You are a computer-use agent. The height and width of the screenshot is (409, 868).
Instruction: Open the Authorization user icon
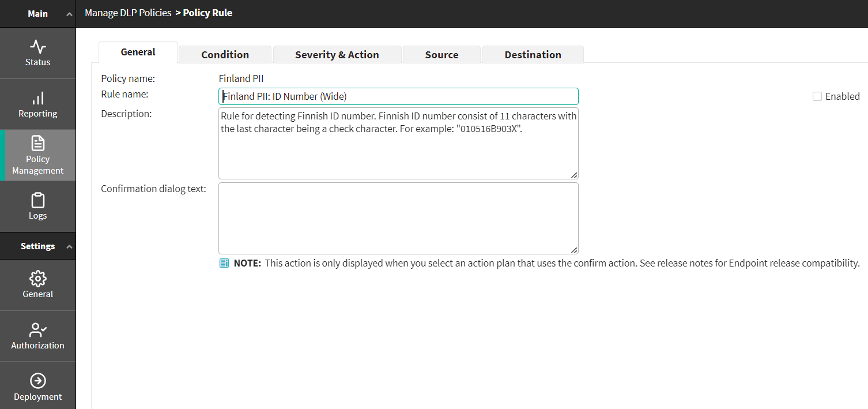tap(38, 330)
